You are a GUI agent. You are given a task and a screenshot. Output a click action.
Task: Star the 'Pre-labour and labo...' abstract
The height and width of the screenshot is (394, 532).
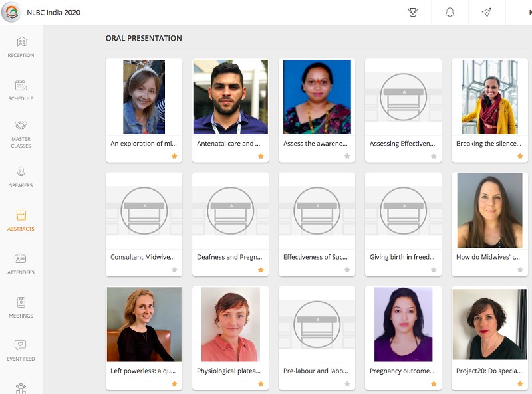pos(347,383)
